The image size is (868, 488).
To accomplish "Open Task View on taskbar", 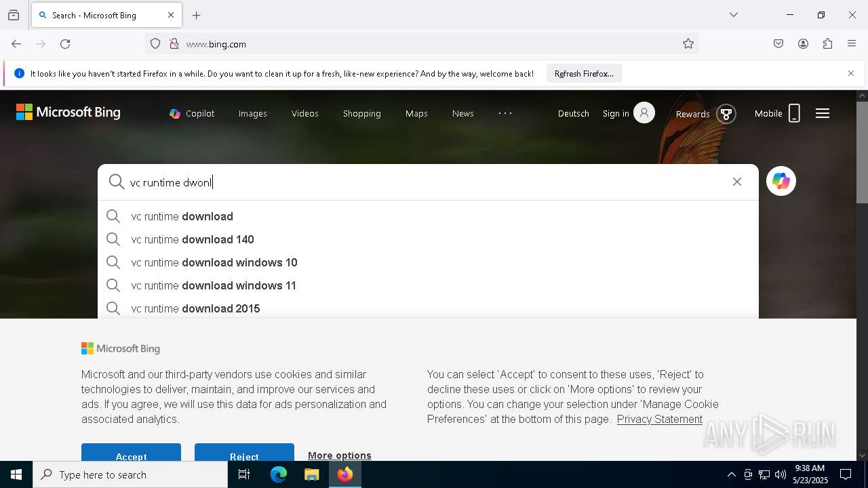I will tap(244, 474).
